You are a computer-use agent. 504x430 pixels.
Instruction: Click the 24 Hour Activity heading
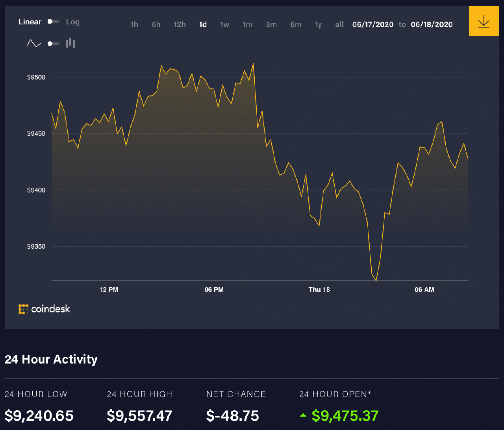click(51, 359)
